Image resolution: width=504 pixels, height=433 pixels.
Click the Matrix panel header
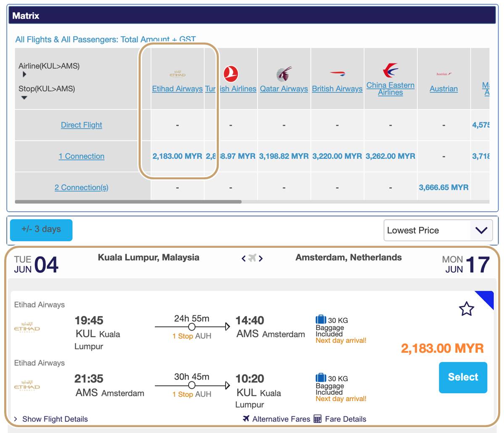pos(252,16)
